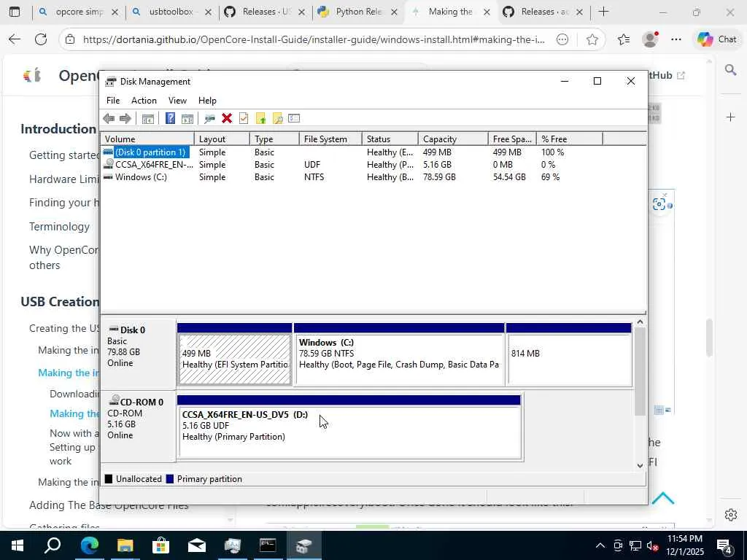Click the Back arrow in Disk Management toolbar
Viewport: 747px width, 560px height.
click(x=109, y=119)
